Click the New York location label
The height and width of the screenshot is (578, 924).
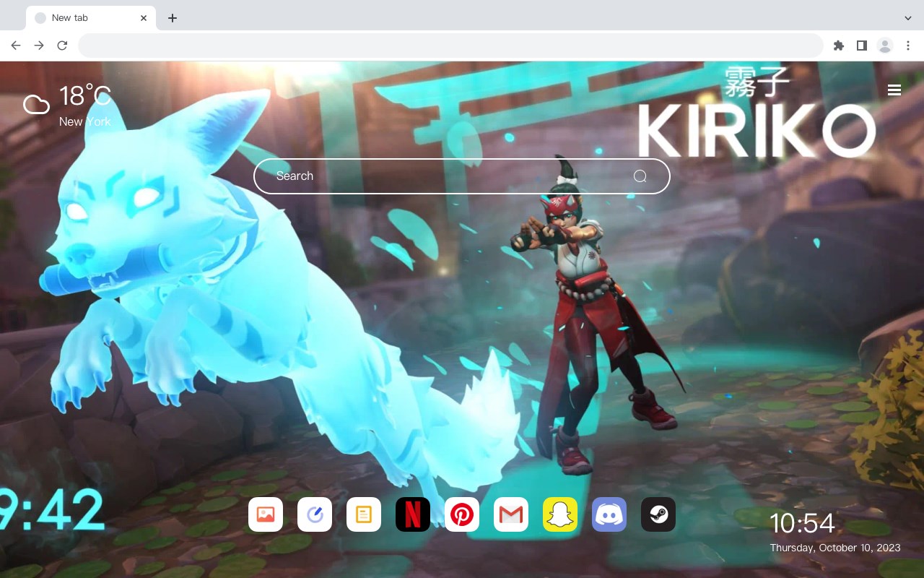[x=85, y=121]
